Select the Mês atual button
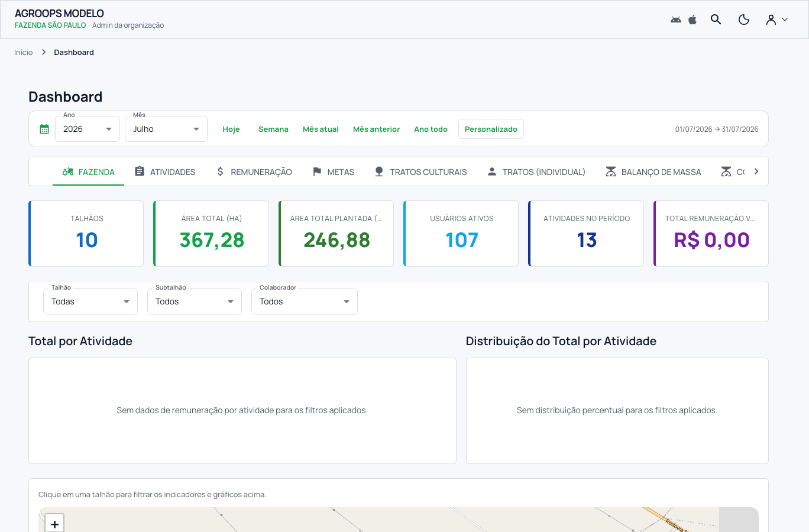This screenshot has height=532, width=809. click(321, 129)
